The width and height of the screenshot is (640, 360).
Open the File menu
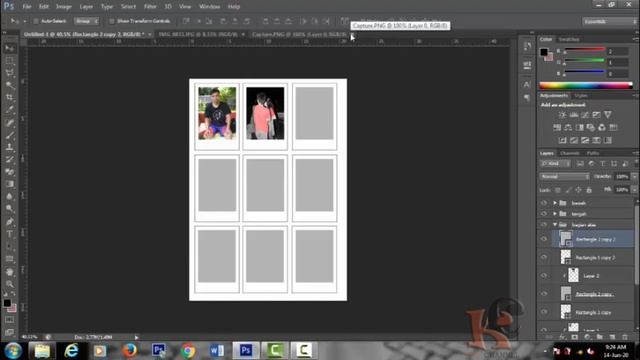[x=27, y=7]
